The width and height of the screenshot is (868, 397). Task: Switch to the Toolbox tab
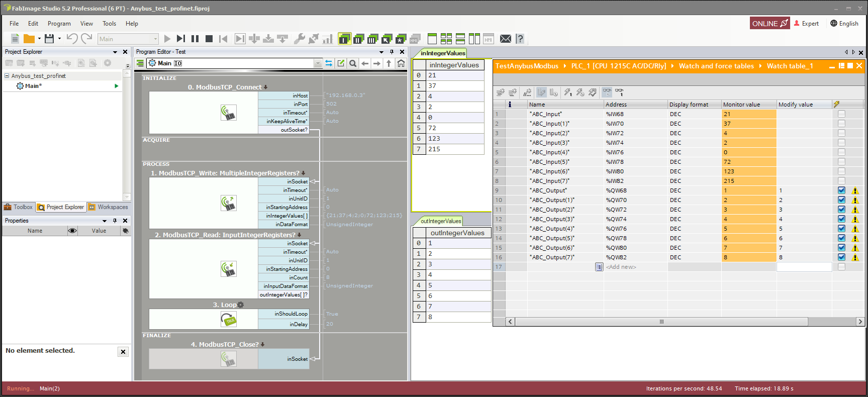18,207
